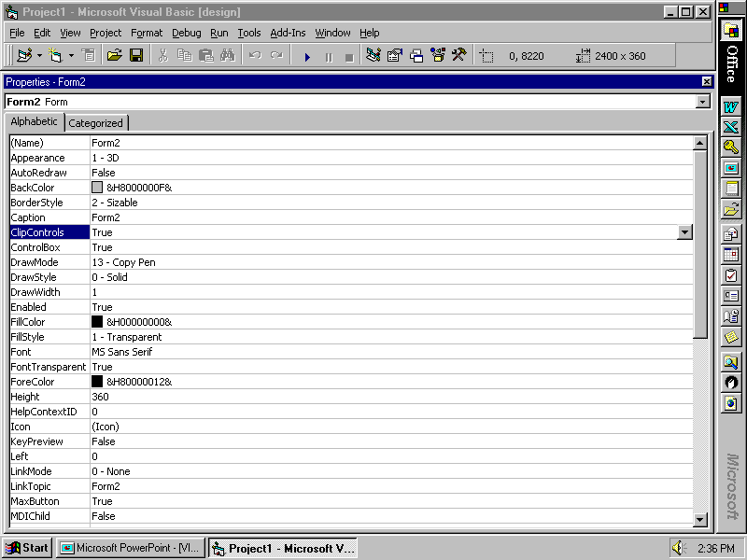The height and width of the screenshot is (560, 747).
Task: Launch PowerPoint from the Office shortcut bar
Action: coord(731,168)
